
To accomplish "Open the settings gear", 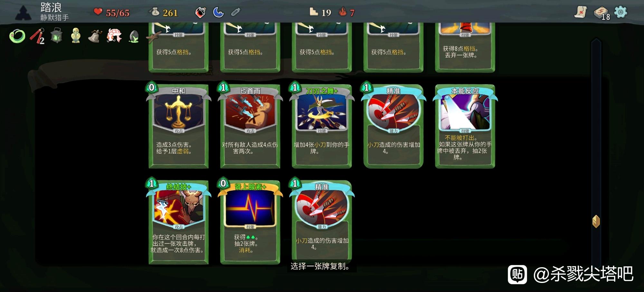I will click(620, 12).
